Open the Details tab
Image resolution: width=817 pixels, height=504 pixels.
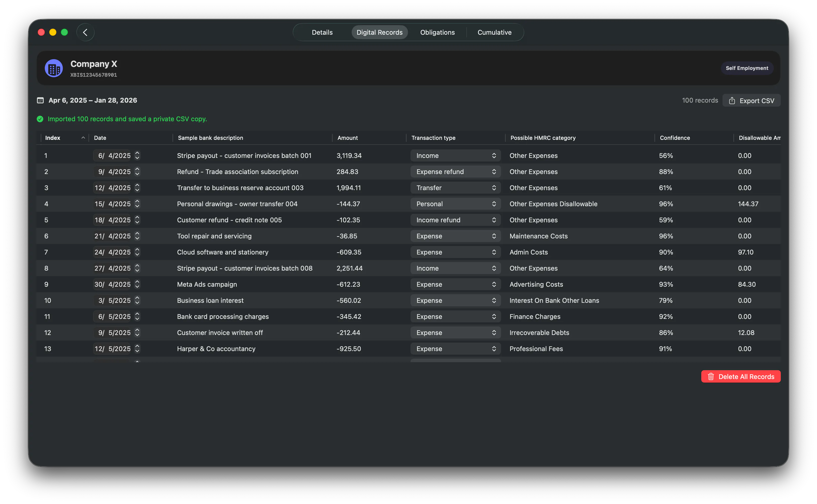tap(322, 32)
